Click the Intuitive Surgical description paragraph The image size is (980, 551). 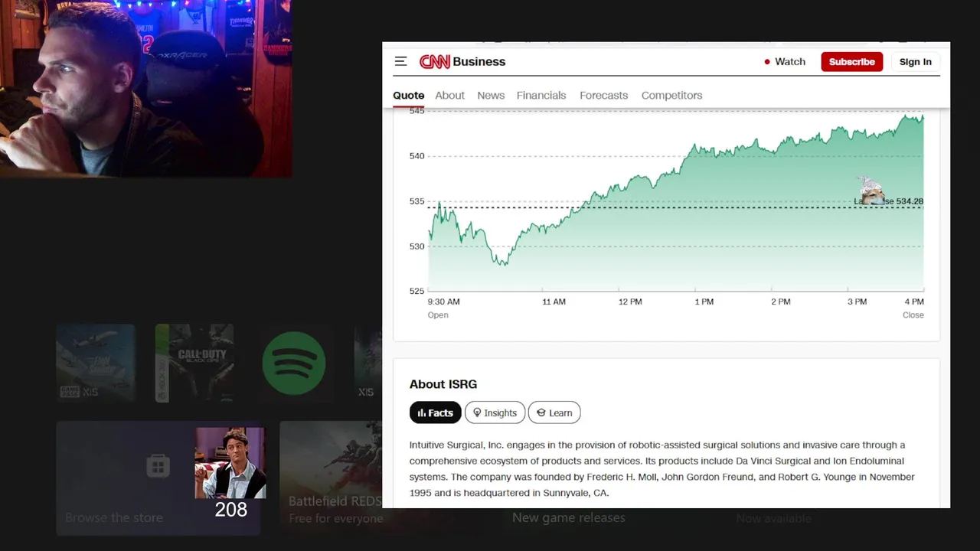662,468
